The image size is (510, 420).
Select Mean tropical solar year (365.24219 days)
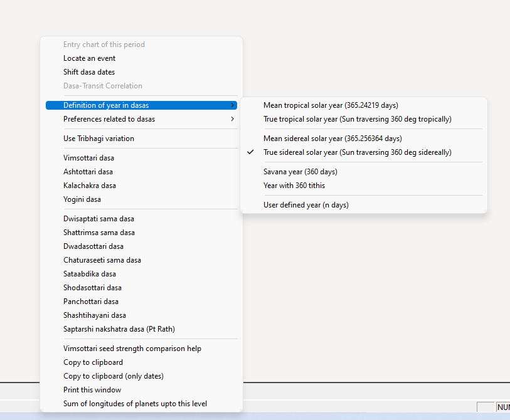[x=364, y=105]
